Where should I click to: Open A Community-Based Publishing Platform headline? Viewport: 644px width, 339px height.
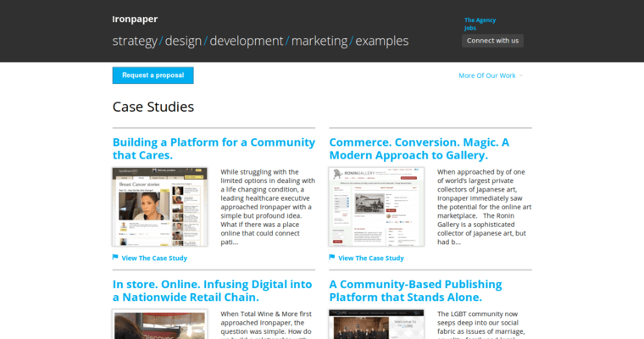pyautogui.click(x=415, y=291)
